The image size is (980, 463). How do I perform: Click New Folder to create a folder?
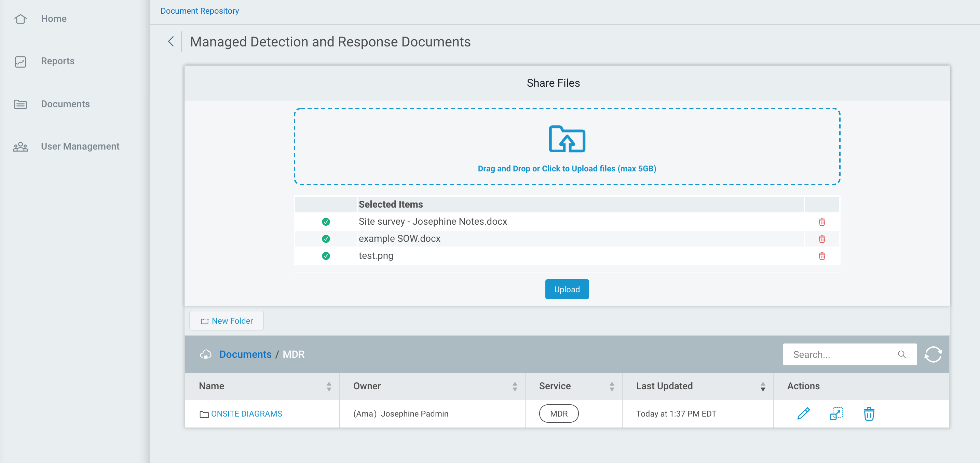coord(227,321)
